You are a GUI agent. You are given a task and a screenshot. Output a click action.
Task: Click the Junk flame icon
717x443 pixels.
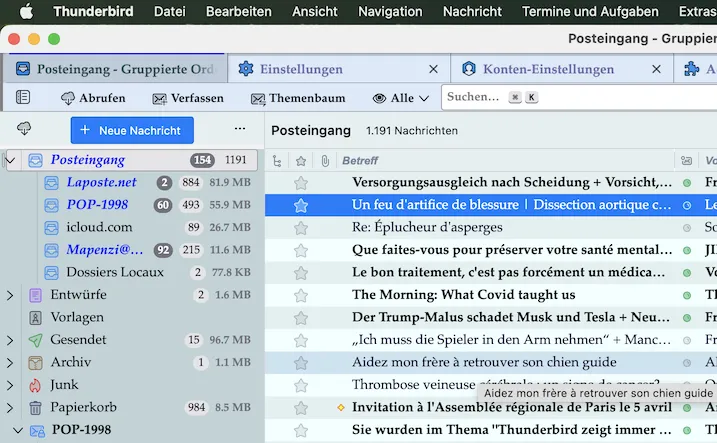coord(35,385)
